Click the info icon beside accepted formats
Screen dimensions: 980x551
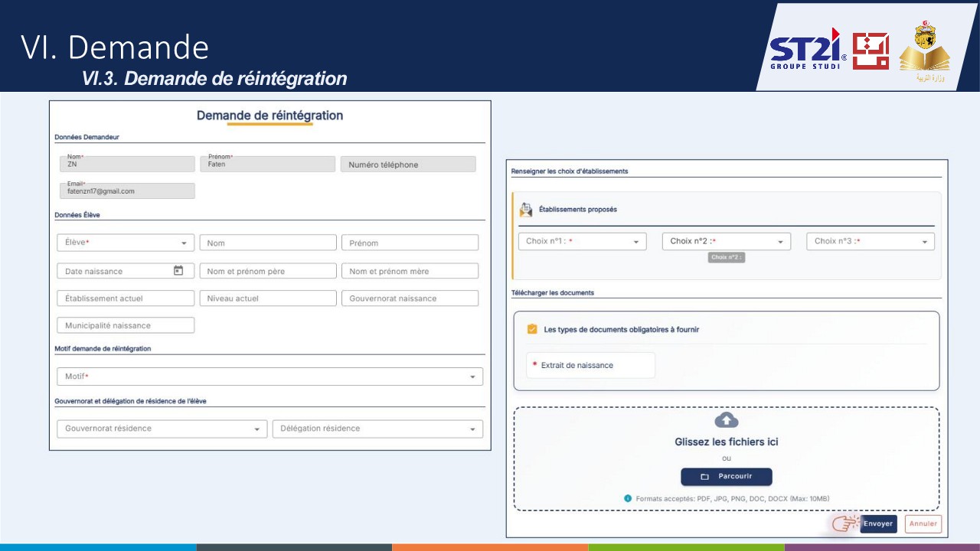628,498
